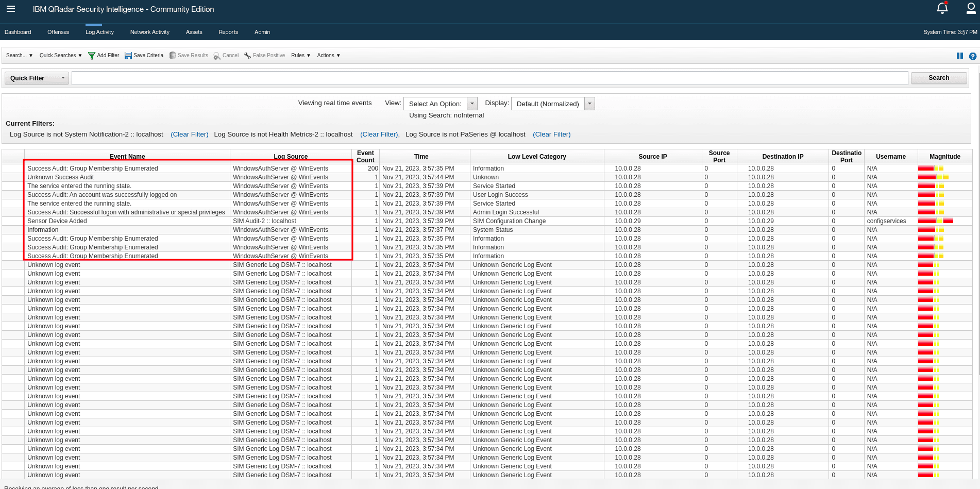Expand the View Select An Option dropdown
980x489 pixels.
[440, 104]
